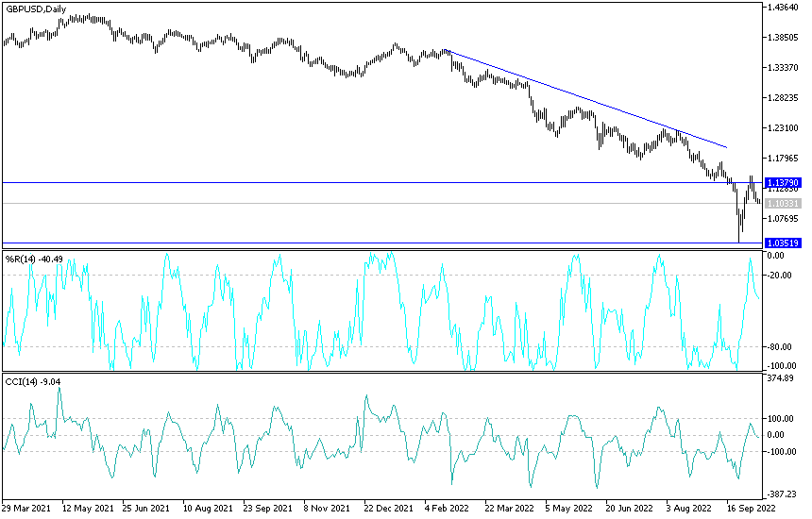Click the -100.00 level on CCI scale
The image size is (812, 519).
coord(781,452)
